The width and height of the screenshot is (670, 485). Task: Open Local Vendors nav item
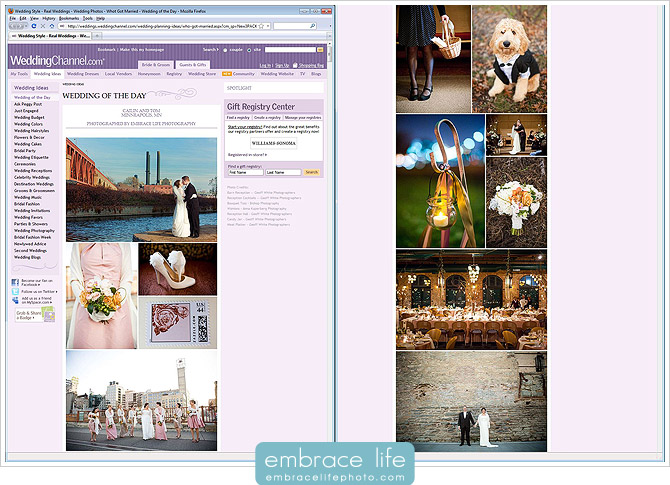118,74
